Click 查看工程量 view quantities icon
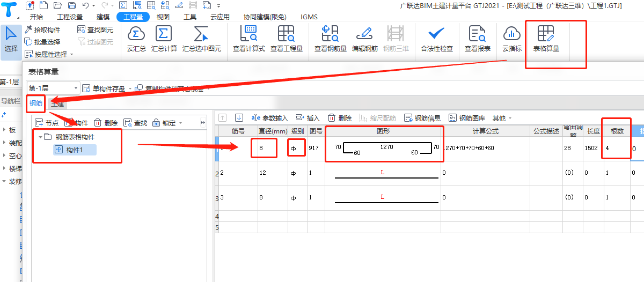The height and width of the screenshot is (282, 644). pos(286,39)
